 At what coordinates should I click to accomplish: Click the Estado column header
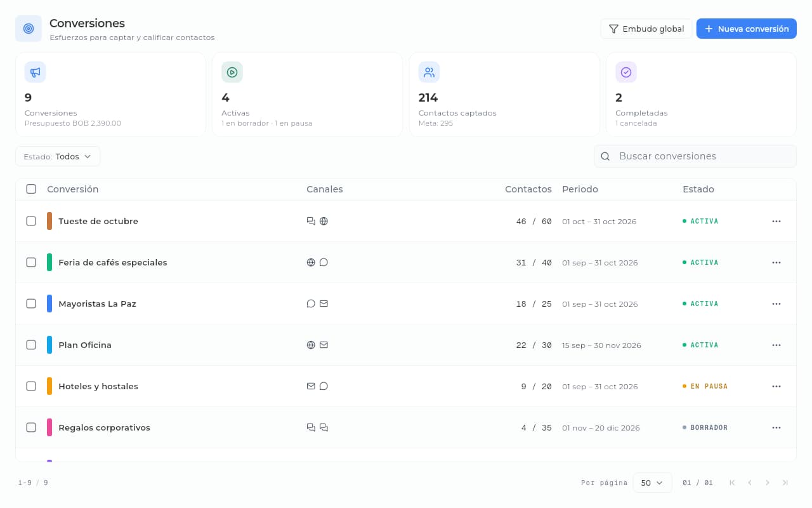pyautogui.click(x=698, y=189)
